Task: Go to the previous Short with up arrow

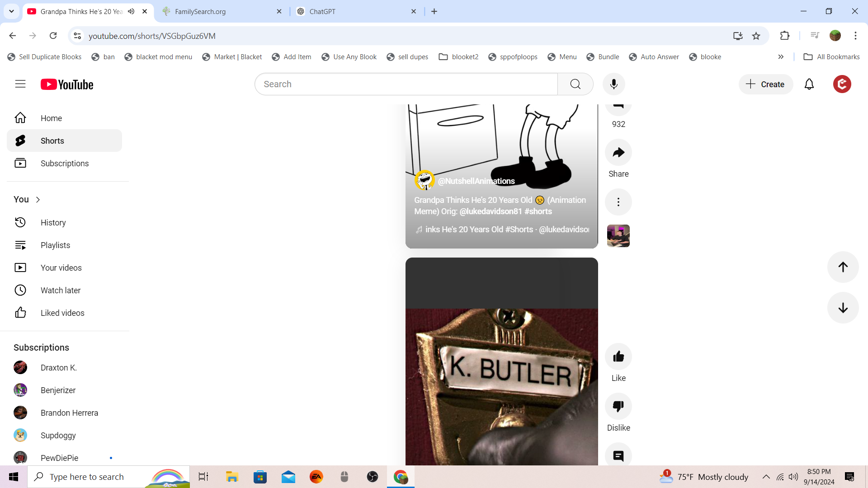Action: coord(843,267)
